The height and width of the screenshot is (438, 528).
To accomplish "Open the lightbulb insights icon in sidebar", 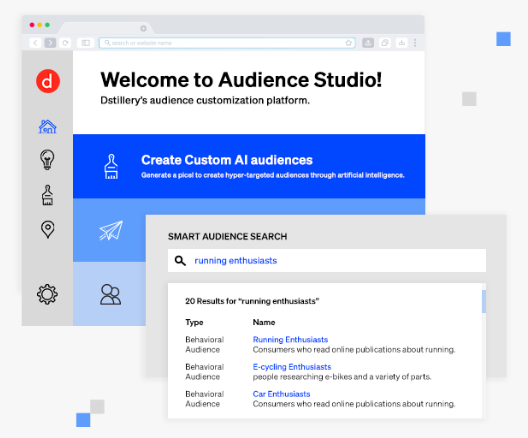I will click(47, 159).
